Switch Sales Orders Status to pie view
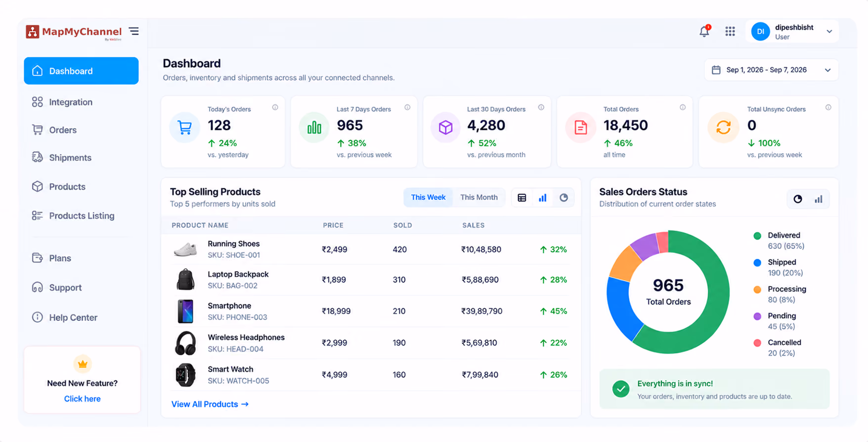 [x=798, y=199]
